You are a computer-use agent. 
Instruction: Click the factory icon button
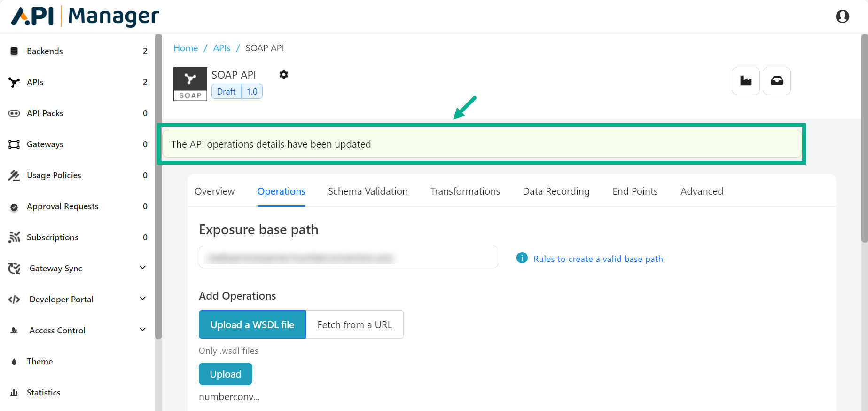click(x=745, y=81)
